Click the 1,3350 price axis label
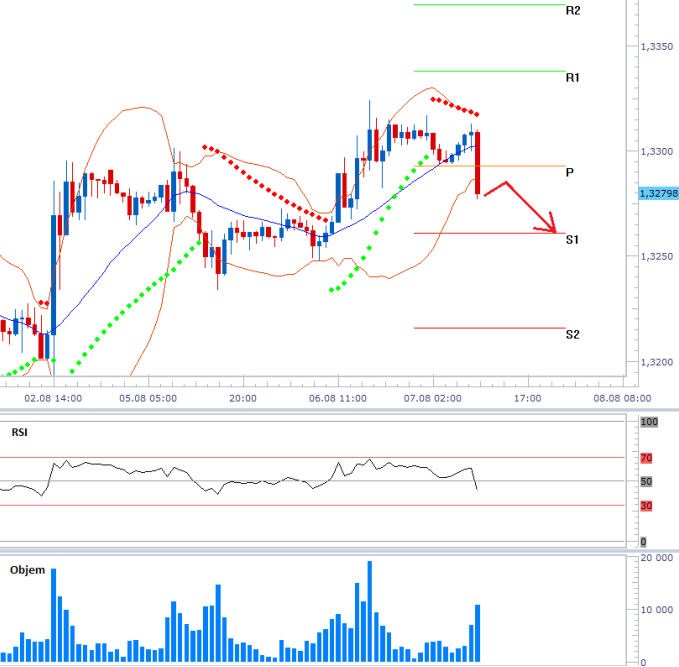Viewport: 679px width, 667px height. [x=657, y=47]
